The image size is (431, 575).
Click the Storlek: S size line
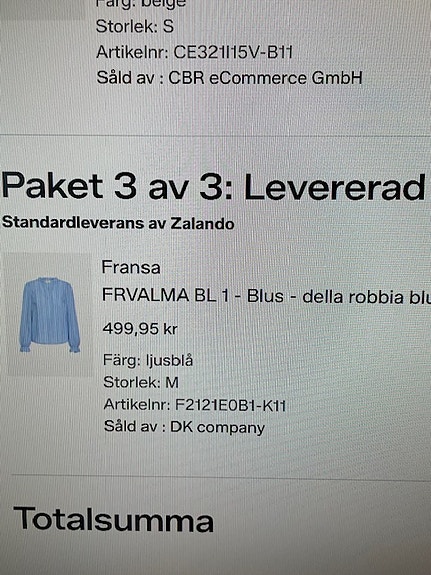(x=135, y=26)
